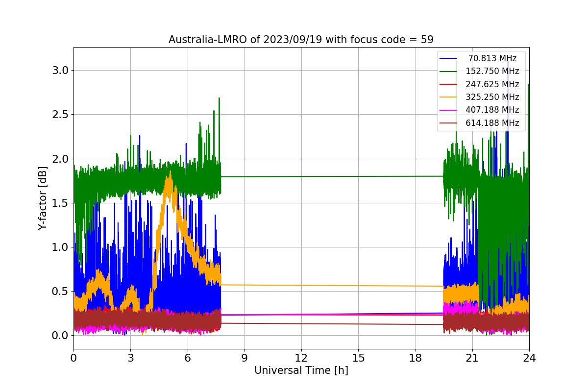Click the green line swatch in legend
The width and height of the screenshot is (588, 392).
click(449, 72)
